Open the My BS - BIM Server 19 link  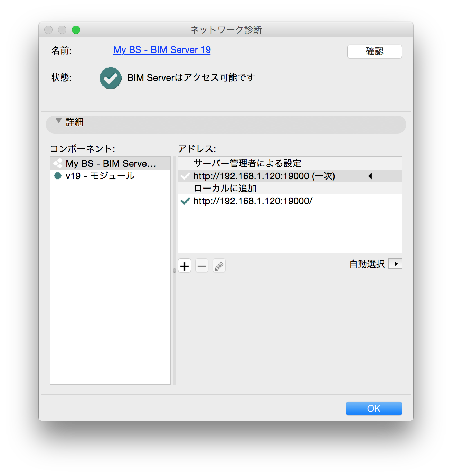click(x=162, y=50)
